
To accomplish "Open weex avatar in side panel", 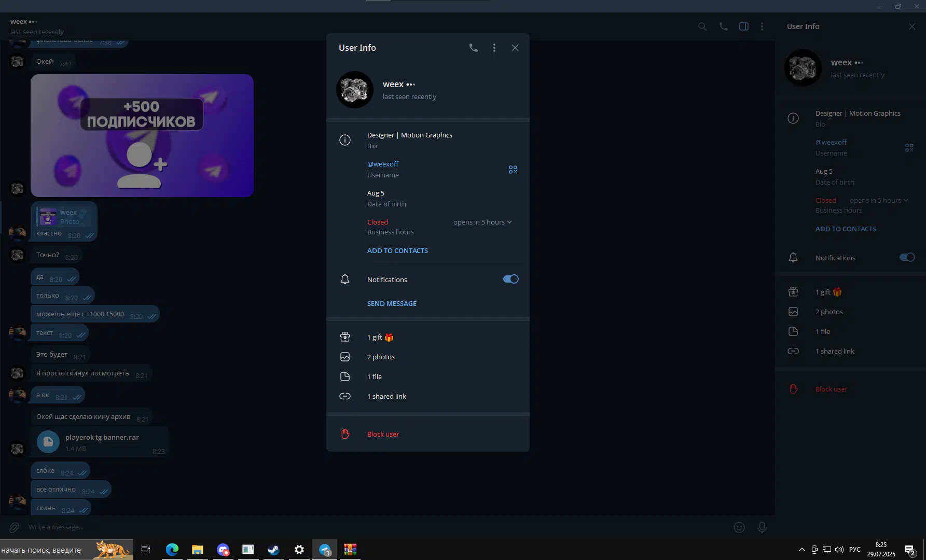I will click(803, 68).
